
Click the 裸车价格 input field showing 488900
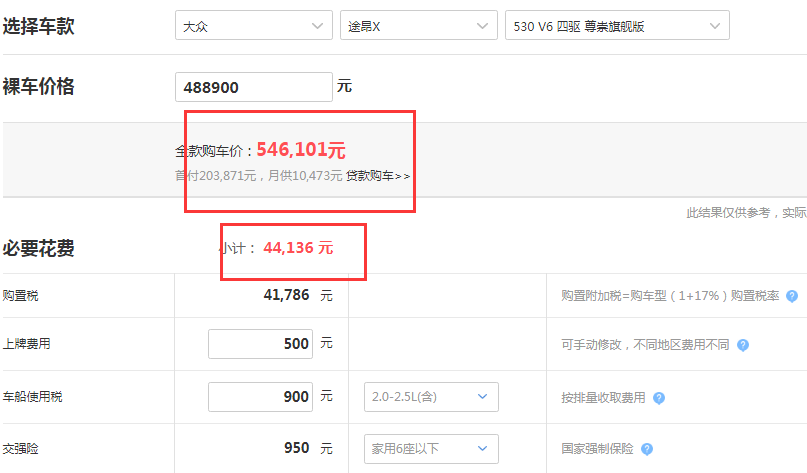tap(254, 87)
